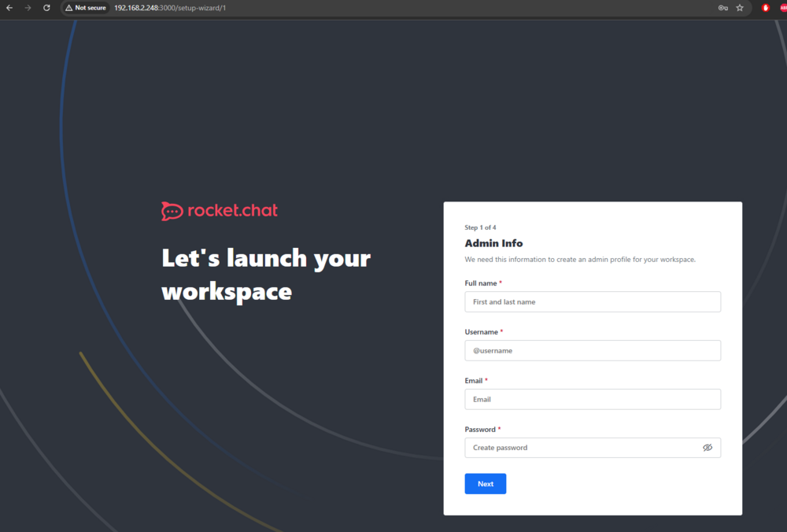Screen dimensions: 787x532
Task: Click the Next button
Action: pos(486,484)
